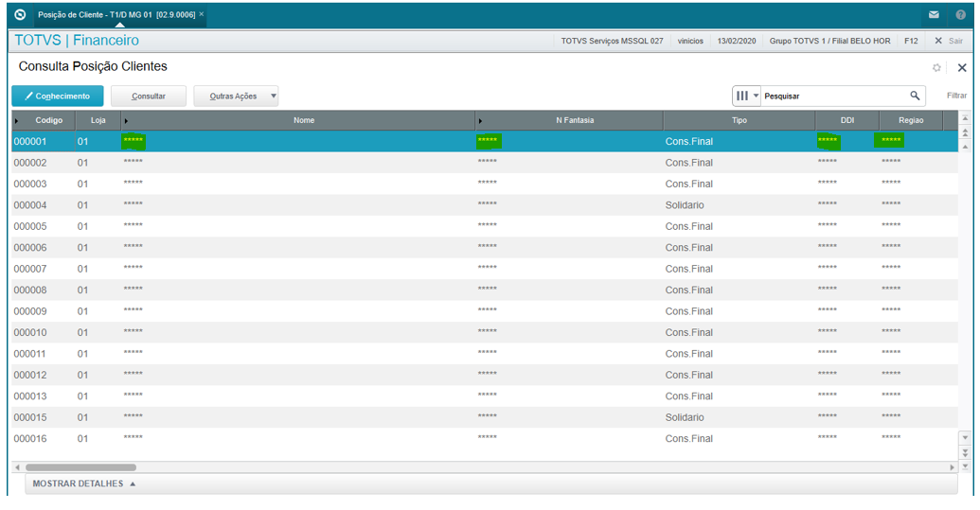Image resolution: width=980 pixels, height=510 pixels.
Task: Click the vinicios user label
Action: [x=690, y=41]
